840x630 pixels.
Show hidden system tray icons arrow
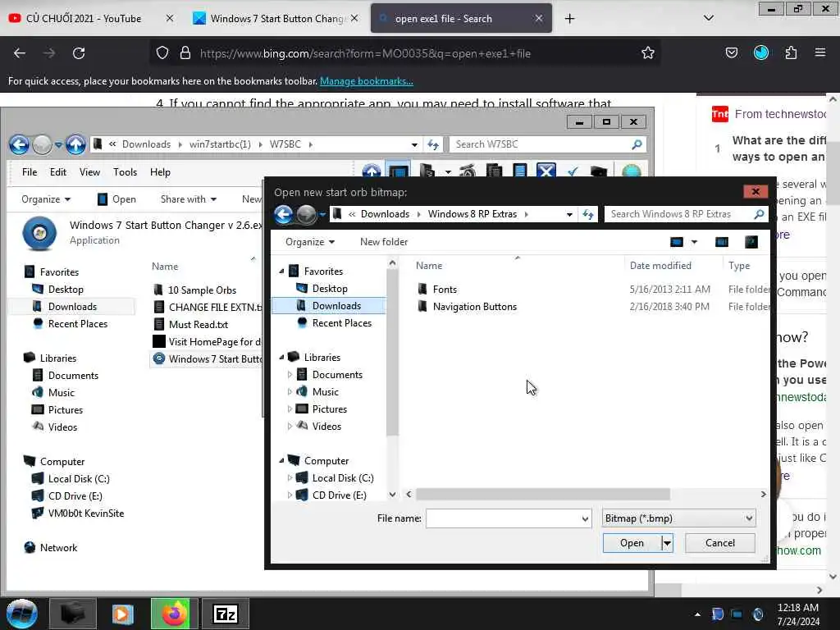tap(697, 614)
